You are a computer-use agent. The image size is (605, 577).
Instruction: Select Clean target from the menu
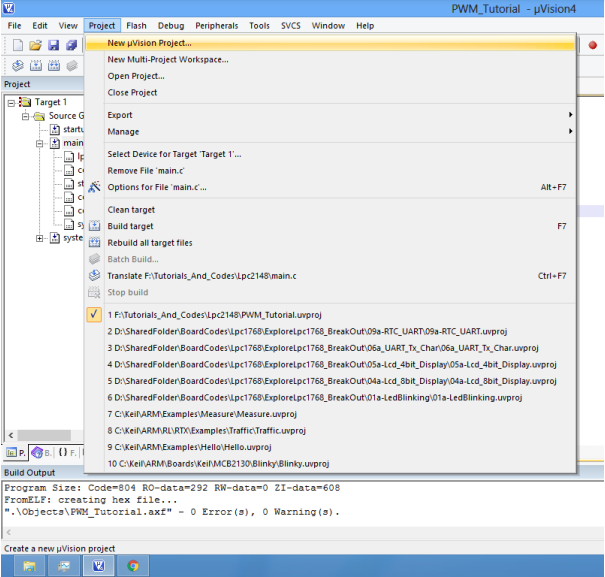(131, 210)
